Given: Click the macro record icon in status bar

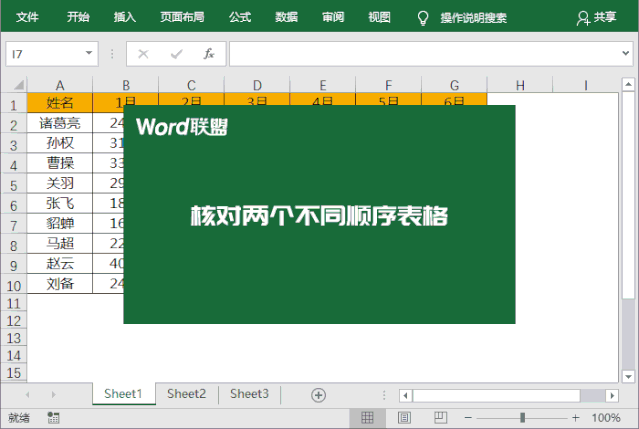Looking at the screenshot, I should 53,418.
